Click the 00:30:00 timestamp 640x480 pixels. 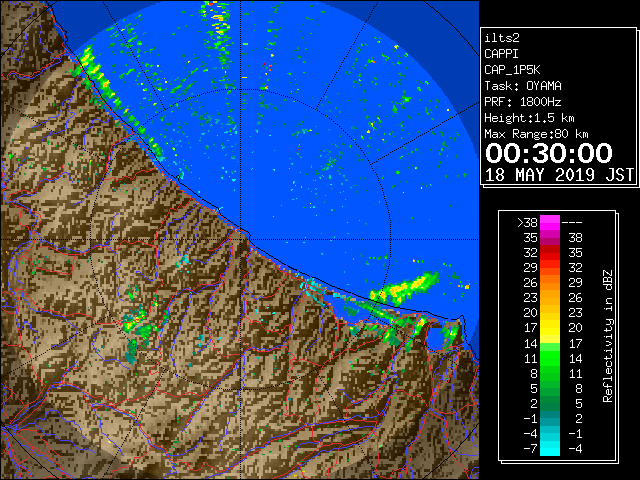click(549, 153)
